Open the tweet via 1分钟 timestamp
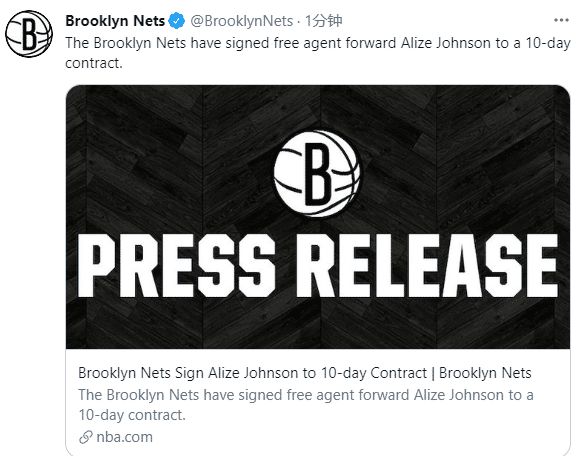The height and width of the screenshot is (456, 571). 323,21
